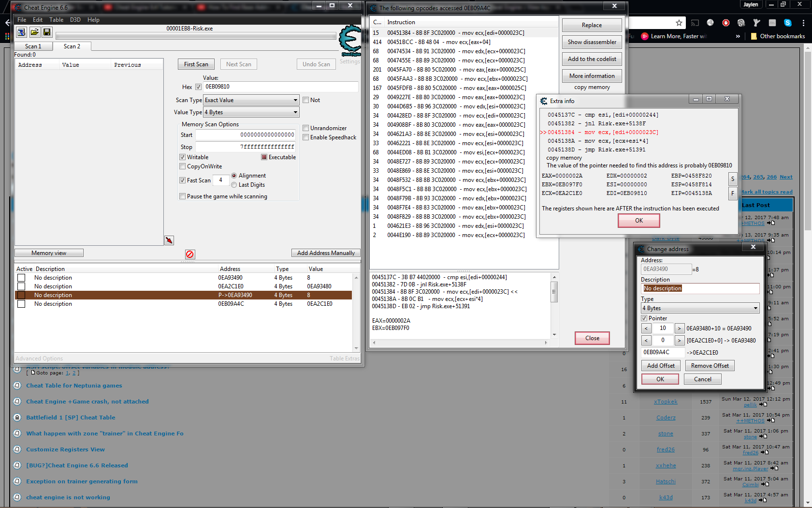Screen dimensions: 812x508
Task: Click the scan progress bar
Action: tap(196, 36)
